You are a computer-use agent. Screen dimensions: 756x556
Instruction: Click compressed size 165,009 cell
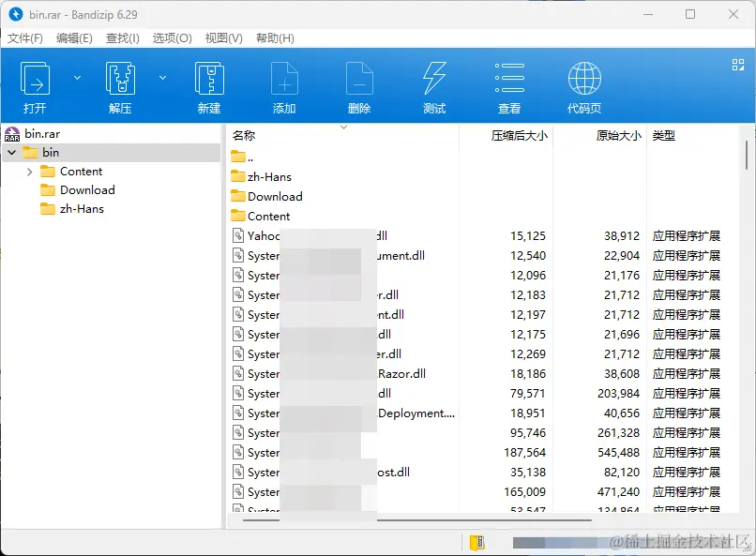tap(524, 492)
